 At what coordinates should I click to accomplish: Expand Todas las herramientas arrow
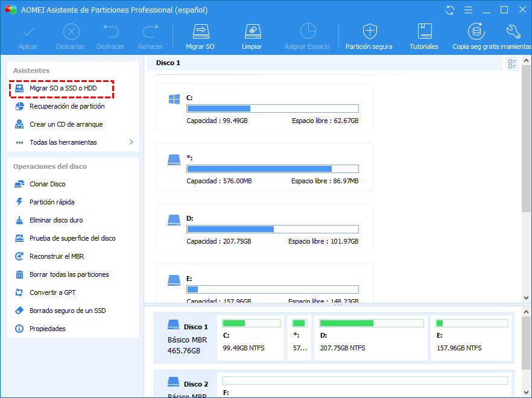(x=131, y=142)
